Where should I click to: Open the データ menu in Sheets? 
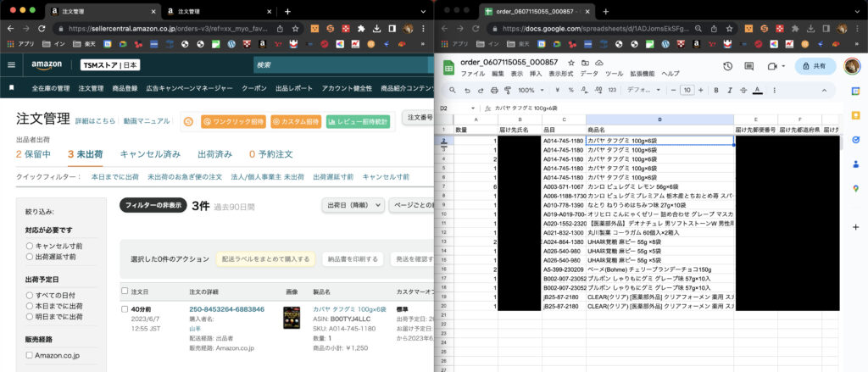[589, 74]
